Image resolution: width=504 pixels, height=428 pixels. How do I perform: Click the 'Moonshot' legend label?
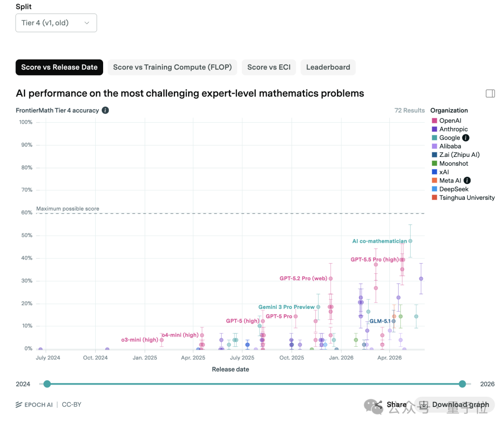454,163
